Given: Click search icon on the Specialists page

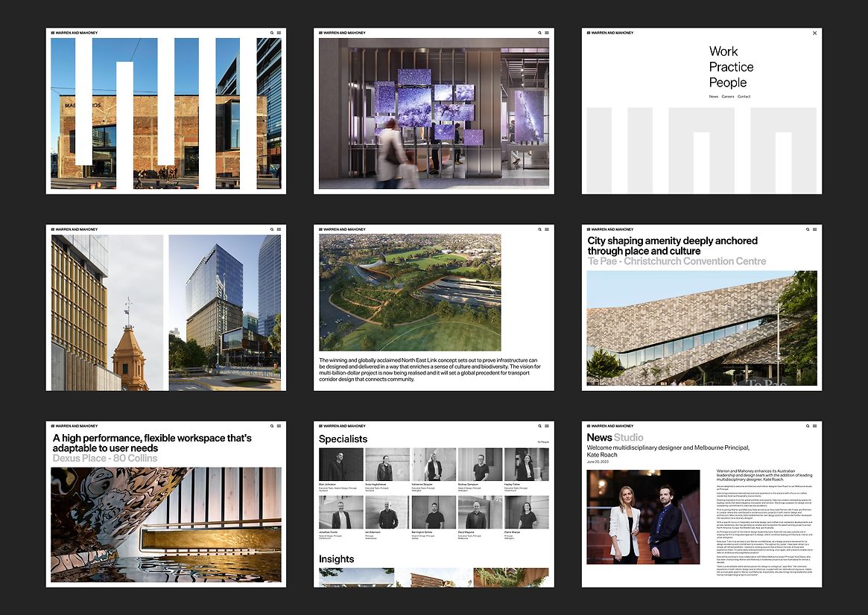Looking at the screenshot, I should (x=539, y=426).
